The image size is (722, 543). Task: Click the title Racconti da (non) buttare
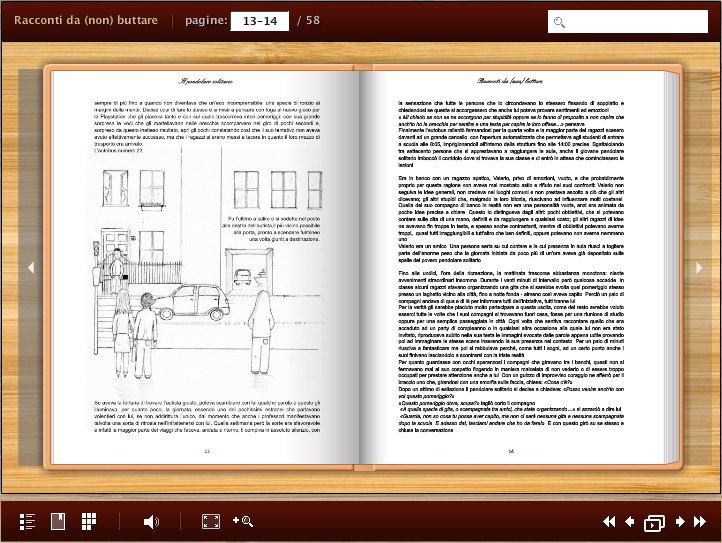86,20
